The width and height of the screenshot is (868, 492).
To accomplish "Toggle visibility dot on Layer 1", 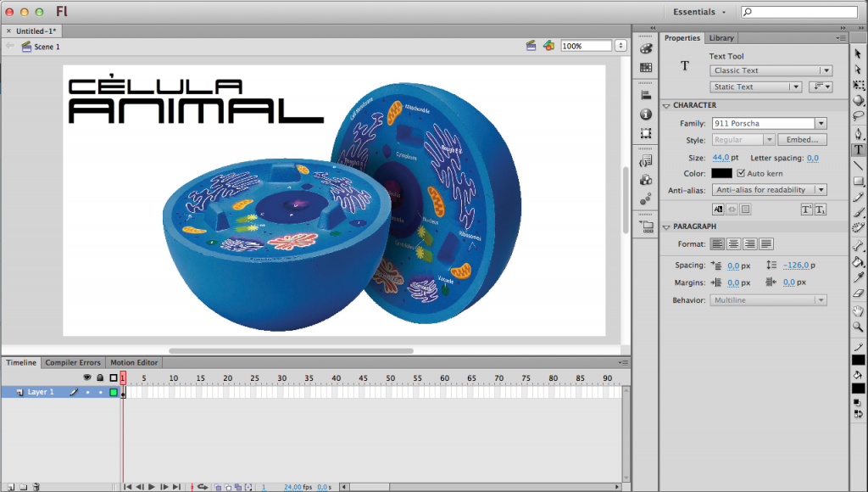I will click(87, 392).
